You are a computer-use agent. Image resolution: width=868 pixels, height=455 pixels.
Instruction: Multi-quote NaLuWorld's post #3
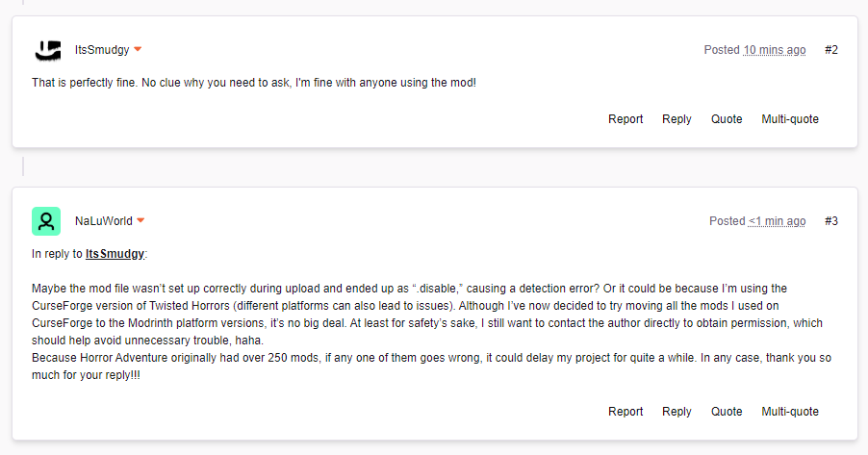pos(790,412)
